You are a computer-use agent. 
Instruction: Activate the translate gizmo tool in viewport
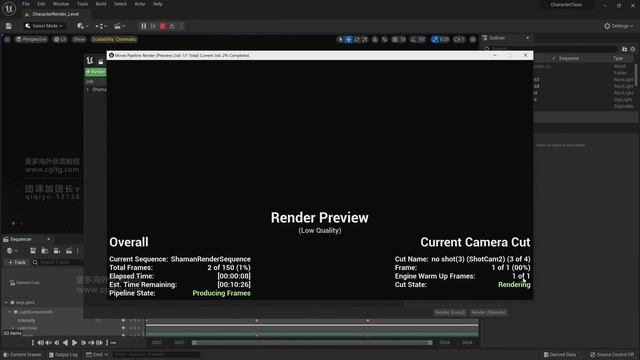click(349, 40)
